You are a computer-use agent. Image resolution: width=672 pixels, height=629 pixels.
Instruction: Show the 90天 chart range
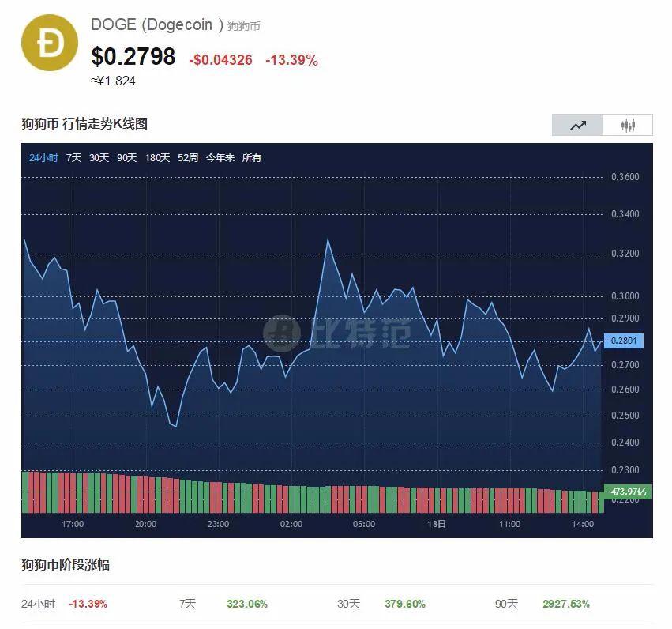point(126,158)
